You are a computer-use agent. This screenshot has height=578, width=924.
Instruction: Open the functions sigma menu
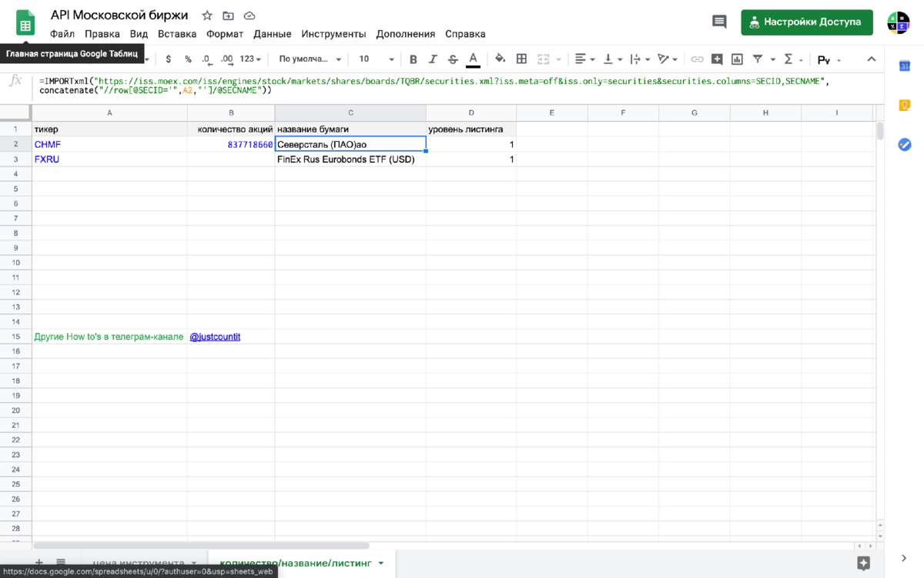[x=788, y=59]
